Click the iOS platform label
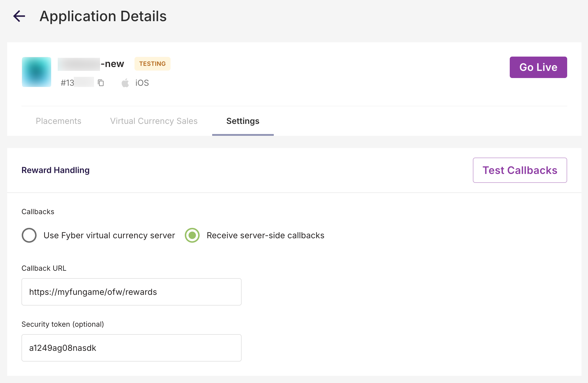 [142, 83]
